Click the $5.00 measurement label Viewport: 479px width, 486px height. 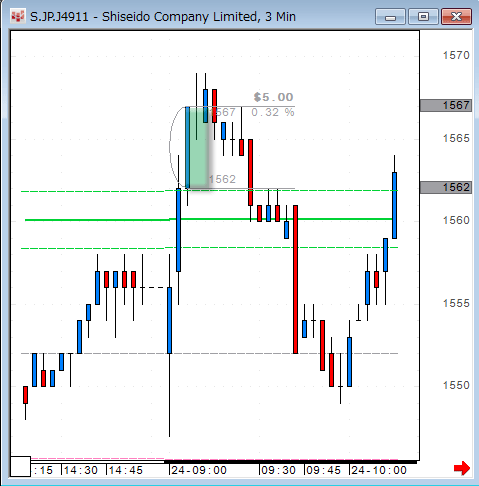[x=273, y=97]
